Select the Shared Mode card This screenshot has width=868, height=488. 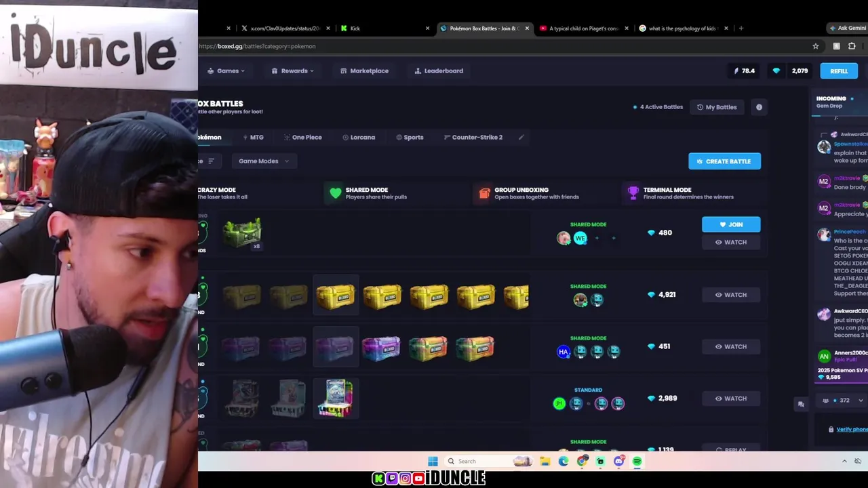tap(397, 193)
